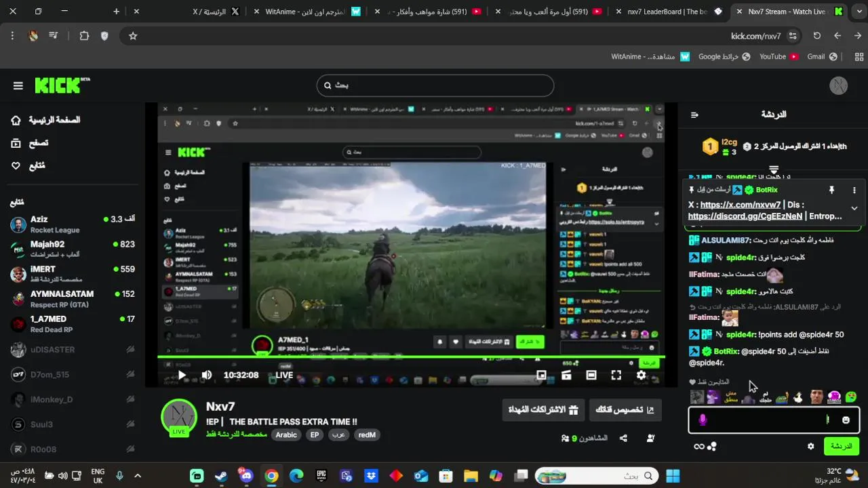868x488 pixels.
Task: Reload the page
Action: coord(817,36)
